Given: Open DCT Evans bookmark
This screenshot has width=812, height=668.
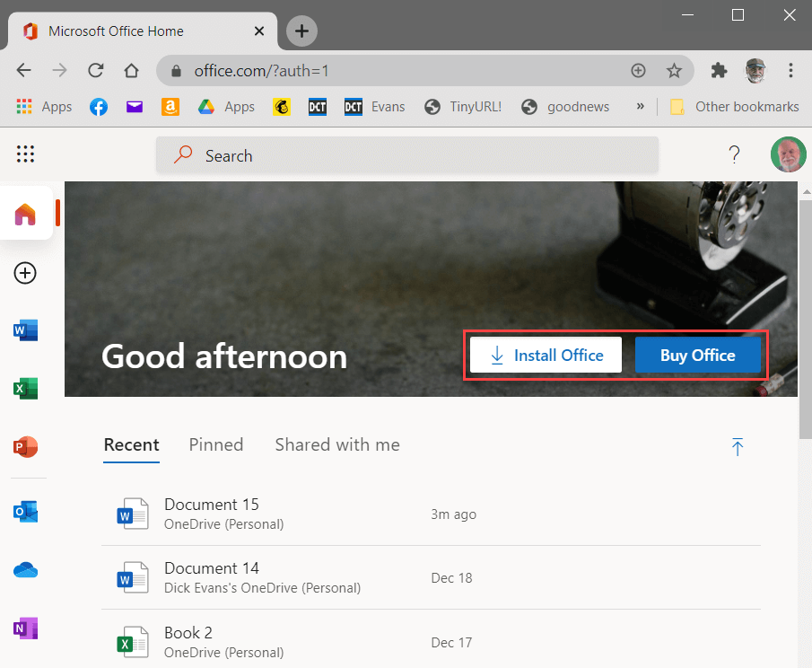Looking at the screenshot, I should (374, 107).
